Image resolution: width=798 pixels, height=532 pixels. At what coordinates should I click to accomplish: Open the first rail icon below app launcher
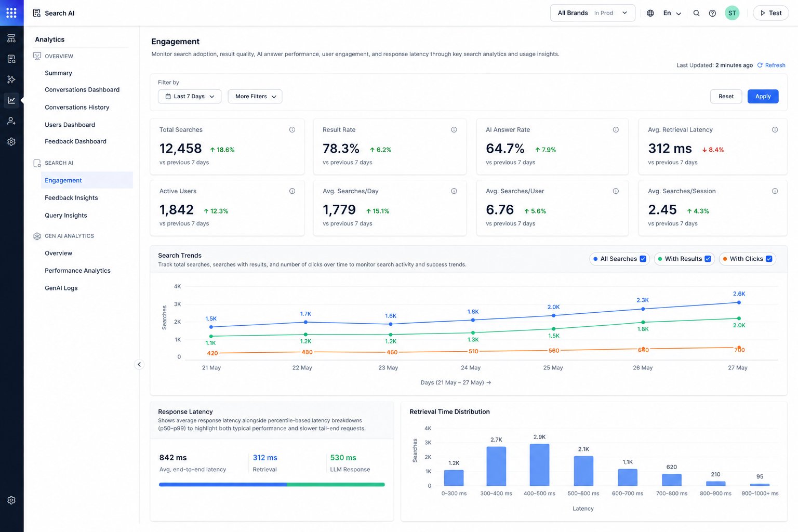pyautogui.click(x=11, y=38)
